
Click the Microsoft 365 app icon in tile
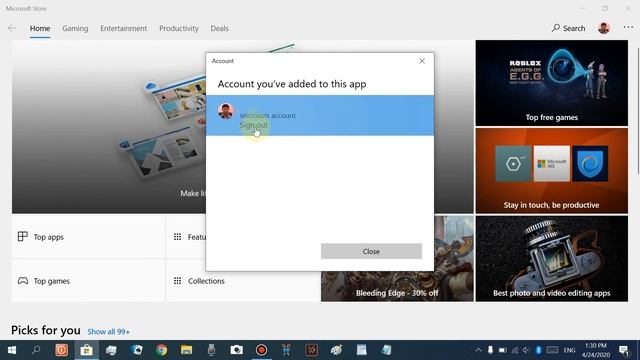(x=551, y=164)
